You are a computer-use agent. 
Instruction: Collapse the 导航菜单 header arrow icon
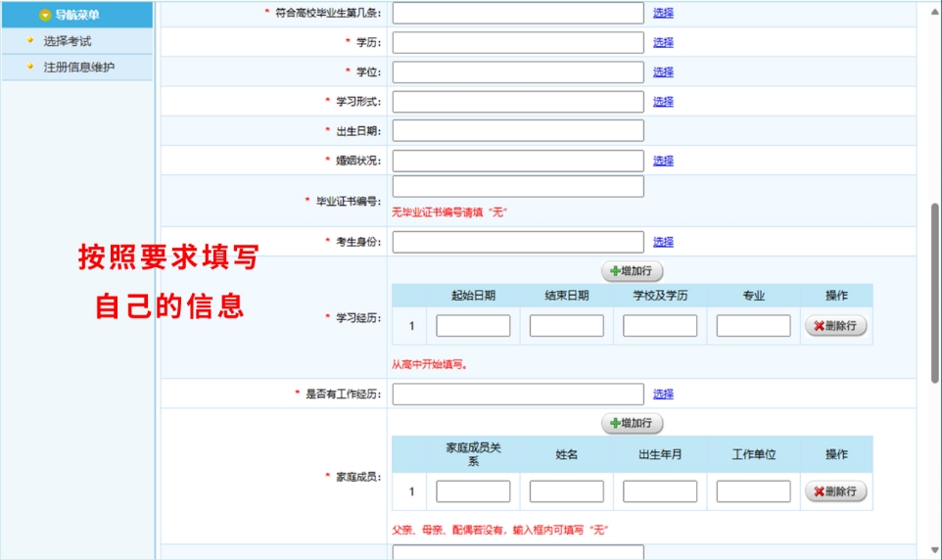tap(44, 15)
